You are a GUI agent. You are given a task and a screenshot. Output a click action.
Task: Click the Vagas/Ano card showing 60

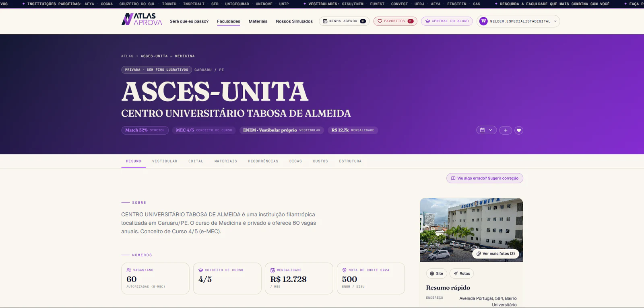pyautogui.click(x=155, y=279)
